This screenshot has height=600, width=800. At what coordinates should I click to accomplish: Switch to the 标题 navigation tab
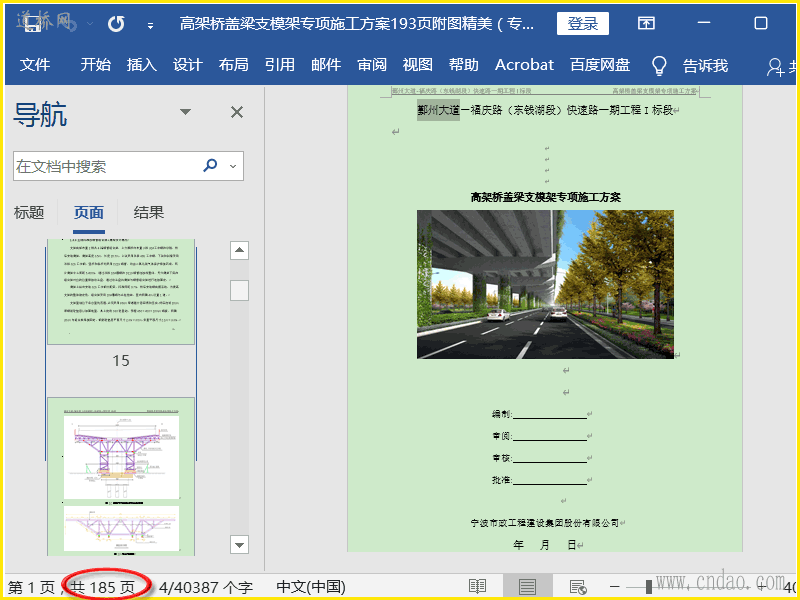29,212
